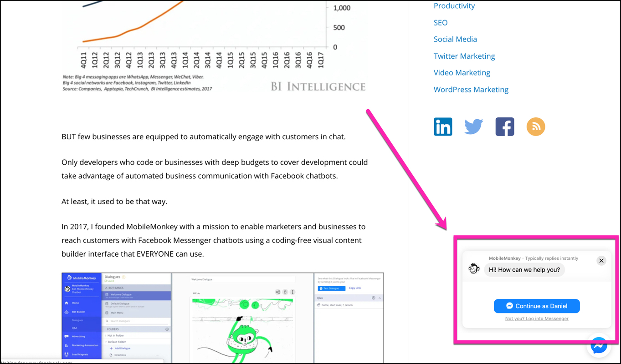Go to the Video Marketing category
This screenshot has height=364, width=621.
point(462,73)
